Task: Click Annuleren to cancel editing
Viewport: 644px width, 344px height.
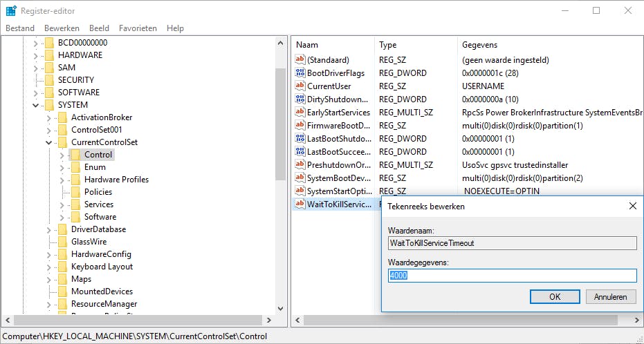Action: pyautogui.click(x=611, y=297)
